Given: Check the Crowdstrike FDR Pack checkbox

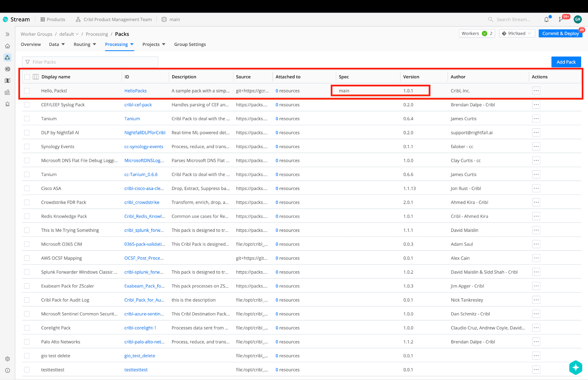Looking at the screenshot, I should pos(27,202).
